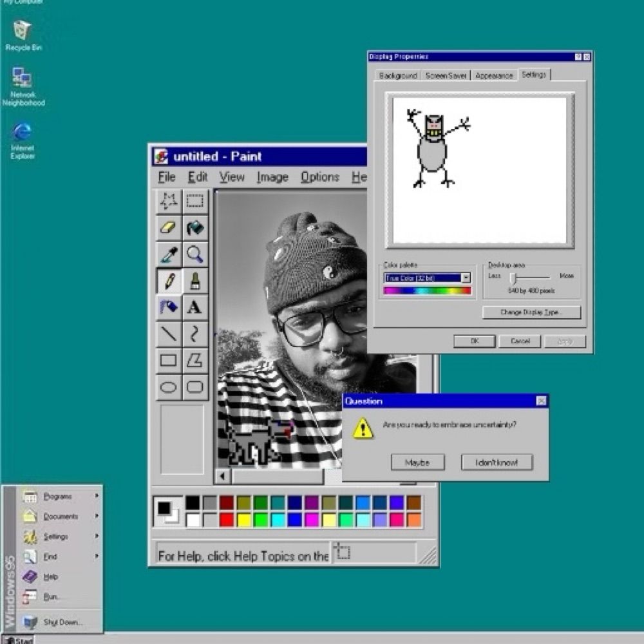This screenshot has height=644, width=644.
Task: Answer Maybe in the Question dialog
Action: click(417, 462)
